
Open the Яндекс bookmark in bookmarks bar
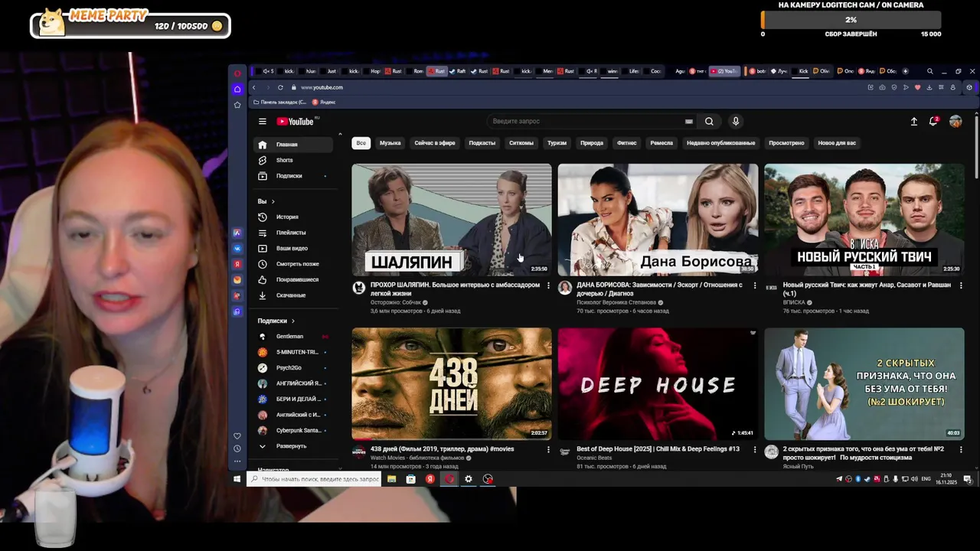324,102
